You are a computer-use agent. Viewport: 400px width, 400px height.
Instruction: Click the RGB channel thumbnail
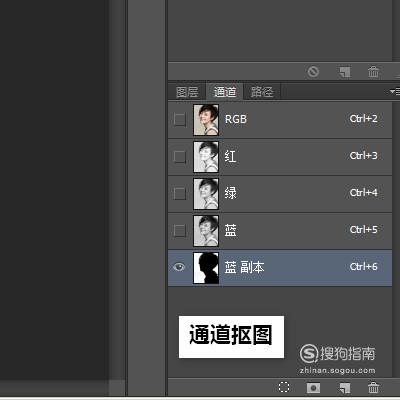click(x=206, y=120)
